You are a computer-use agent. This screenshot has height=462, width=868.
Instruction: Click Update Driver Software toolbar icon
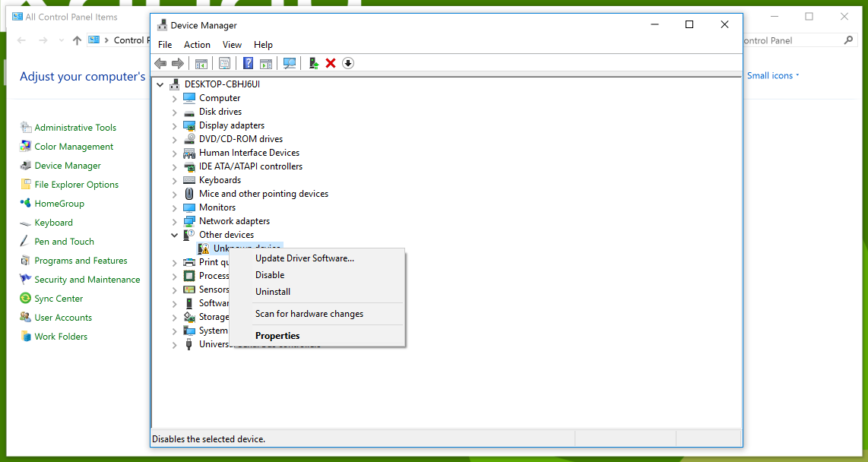click(x=314, y=64)
